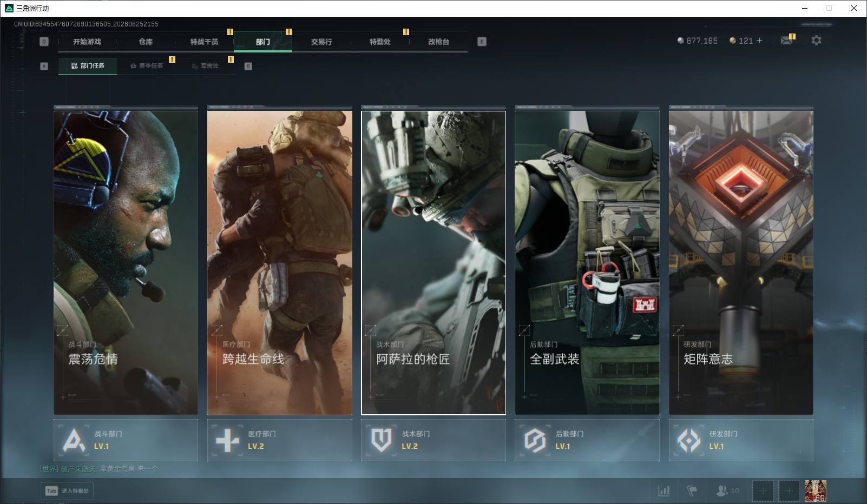Screen dimensions: 867x504
Task: Open the settings gear icon
Action: (x=816, y=40)
